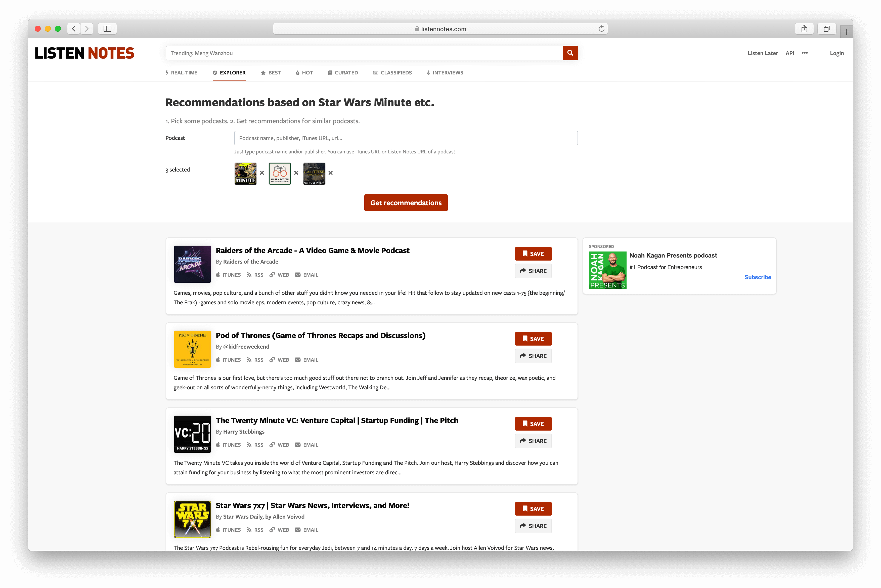Share The Twenty Minute VC podcast
881x588 pixels.
point(533,441)
